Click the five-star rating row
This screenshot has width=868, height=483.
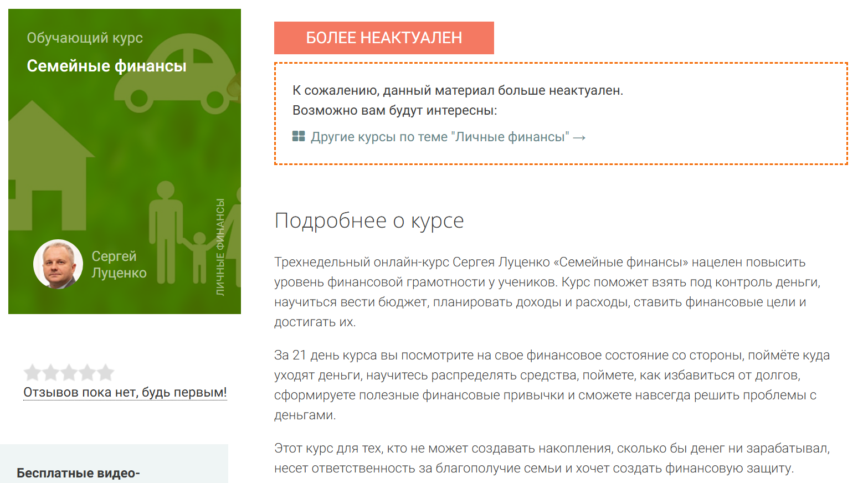69,373
